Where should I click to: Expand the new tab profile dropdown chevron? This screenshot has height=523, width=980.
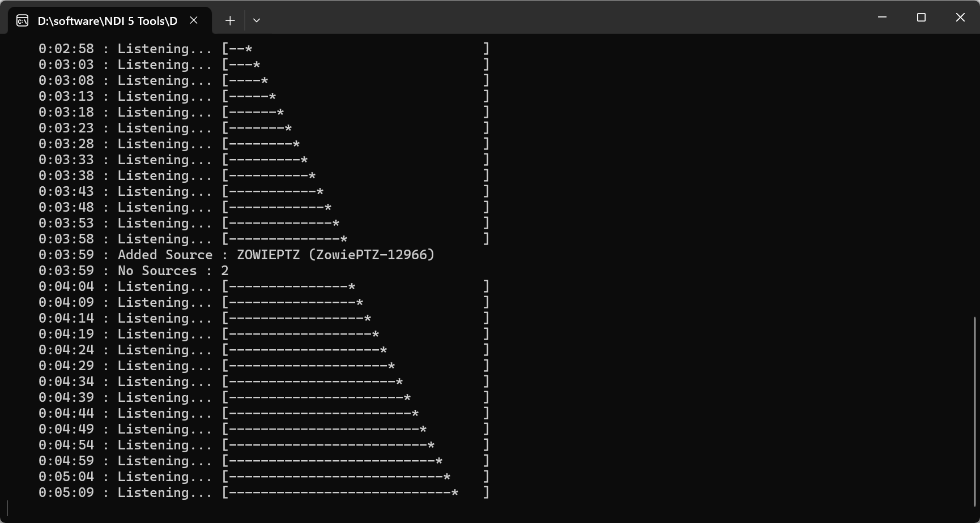pyautogui.click(x=257, y=20)
